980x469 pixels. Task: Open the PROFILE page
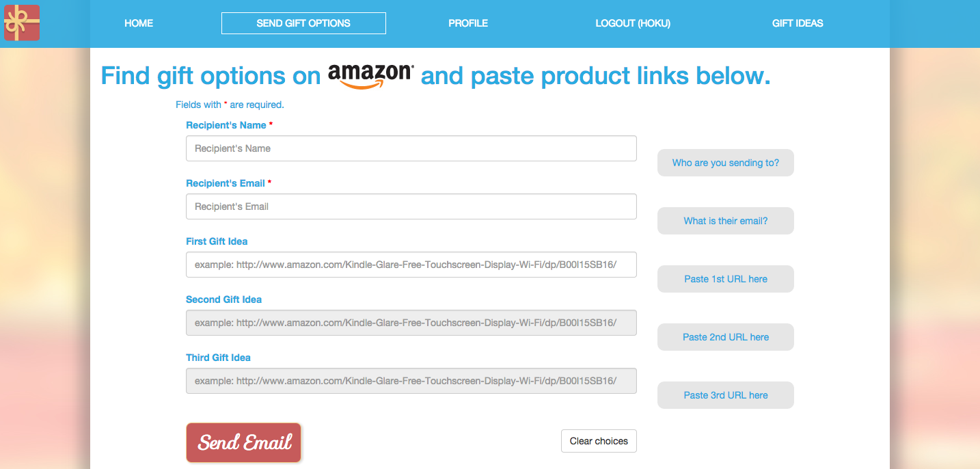(x=468, y=23)
